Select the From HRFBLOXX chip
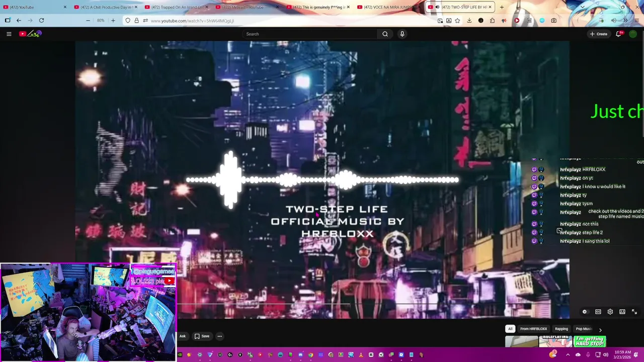The width and height of the screenshot is (644, 362). click(x=533, y=329)
